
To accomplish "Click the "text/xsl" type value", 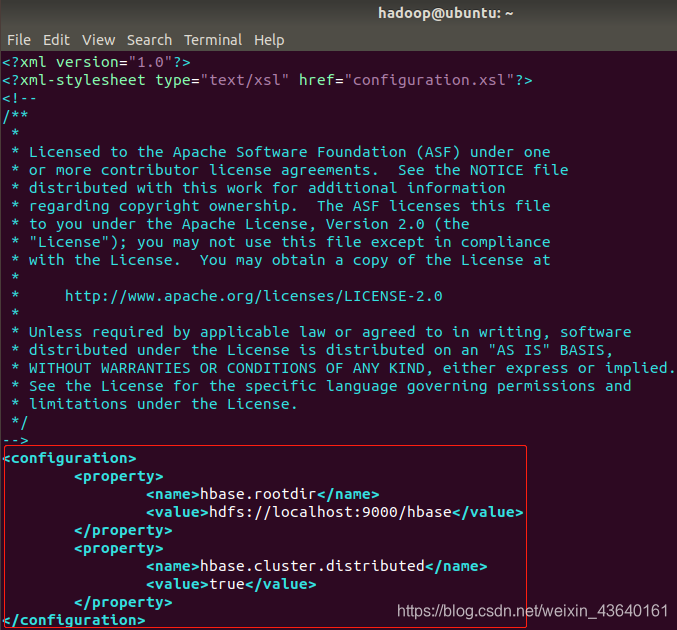I will 244,80.
